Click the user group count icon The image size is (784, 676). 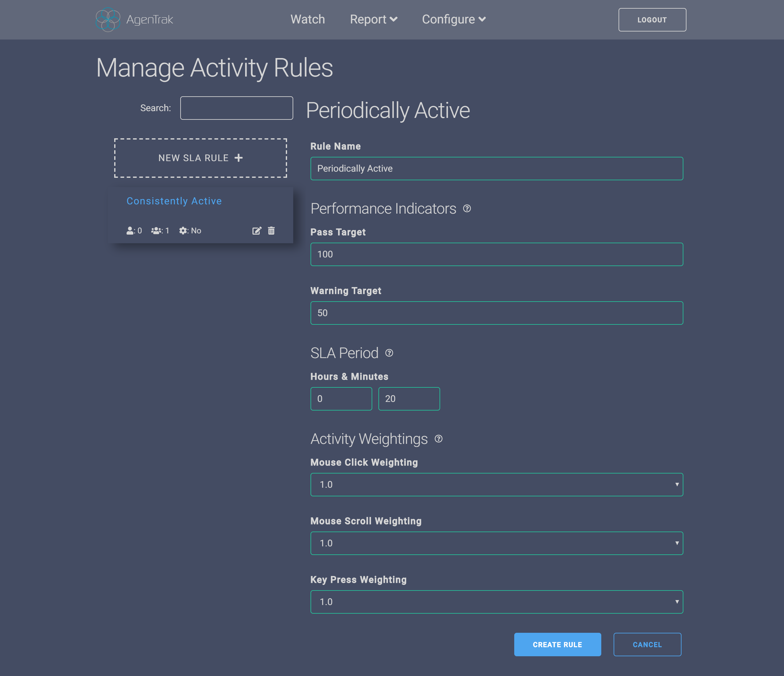156,231
